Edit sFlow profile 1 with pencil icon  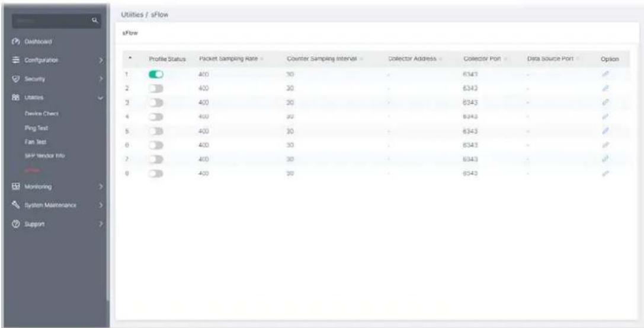pos(605,74)
